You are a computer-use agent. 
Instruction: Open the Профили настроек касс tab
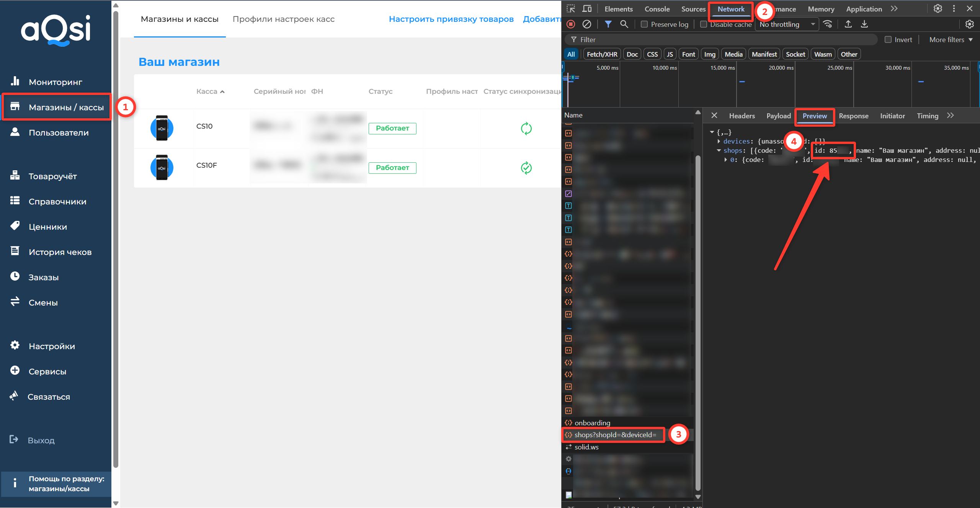283,19
